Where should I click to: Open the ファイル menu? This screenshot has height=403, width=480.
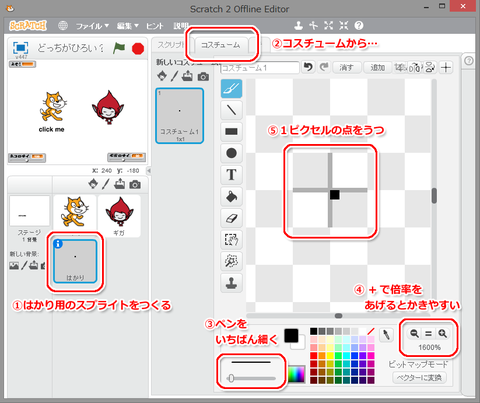[92, 26]
